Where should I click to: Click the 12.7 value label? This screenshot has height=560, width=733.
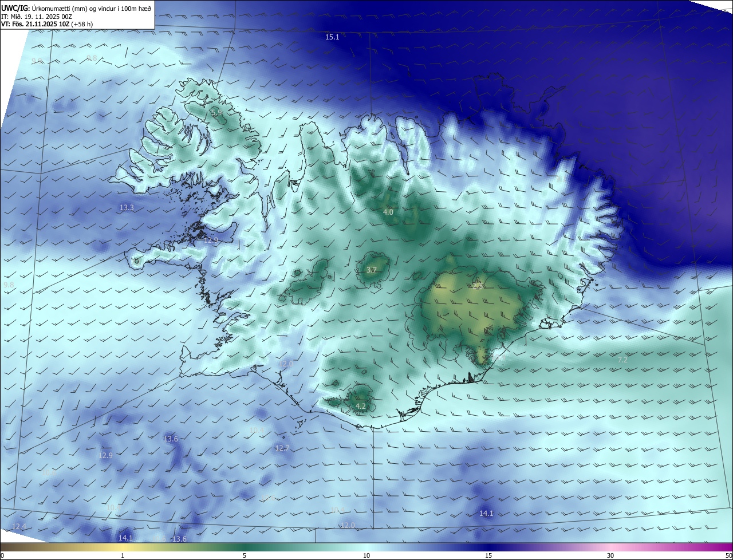click(282, 448)
